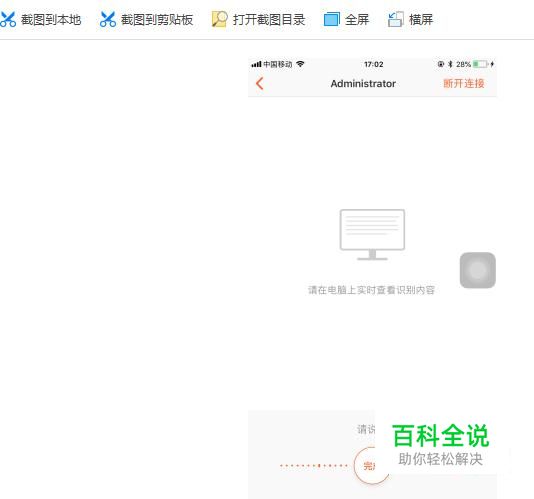The width and height of the screenshot is (534, 499).
Task: Tap the Bluetooth icon in phone status bar
Action: click(x=450, y=64)
